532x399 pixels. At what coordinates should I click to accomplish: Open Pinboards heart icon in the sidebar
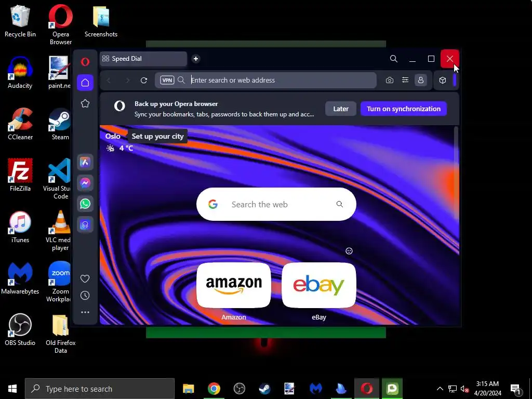85,278
